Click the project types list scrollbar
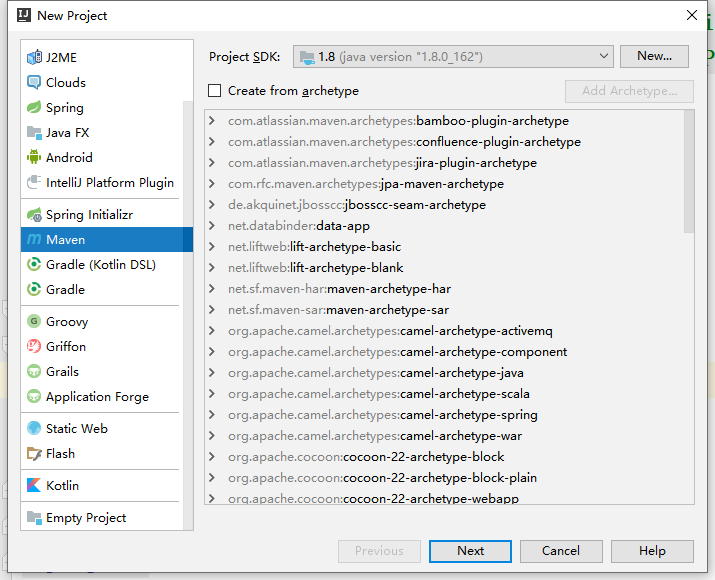Screen dimensions: 715x580 pyautogui.click(x=188, y=315)
